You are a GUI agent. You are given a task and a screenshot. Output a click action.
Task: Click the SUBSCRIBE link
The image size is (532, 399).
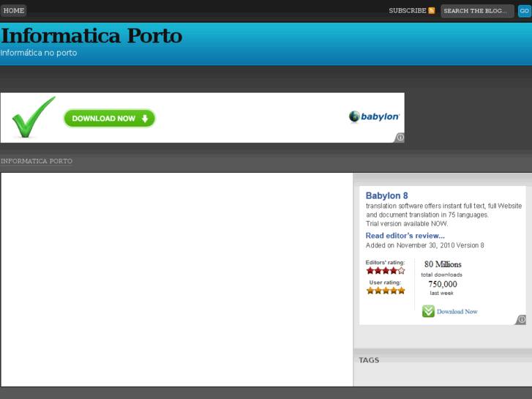pyautogui.click(x=407, y=10)
